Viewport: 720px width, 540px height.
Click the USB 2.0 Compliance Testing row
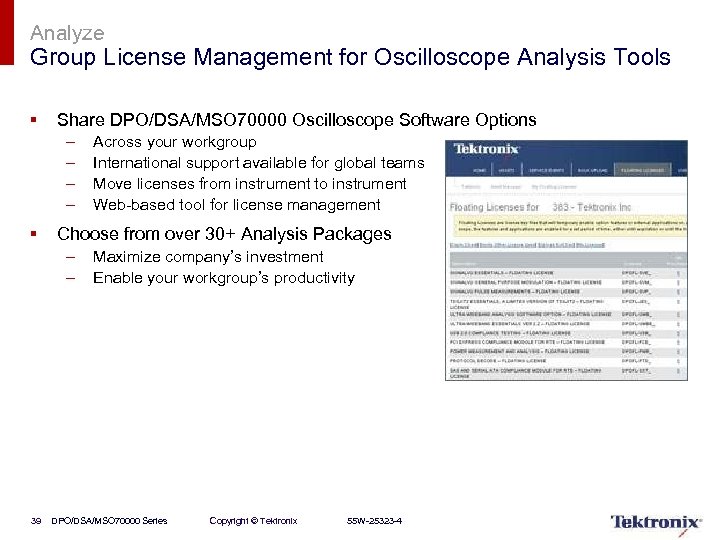click(x=568, y=333)
